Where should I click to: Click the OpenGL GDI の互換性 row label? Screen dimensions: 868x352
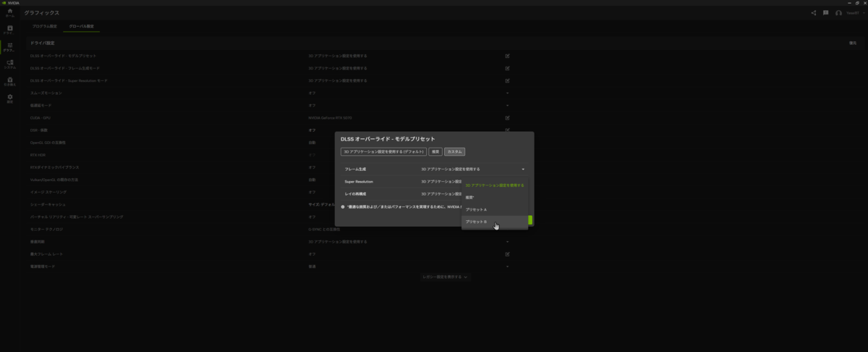point(48,142)
